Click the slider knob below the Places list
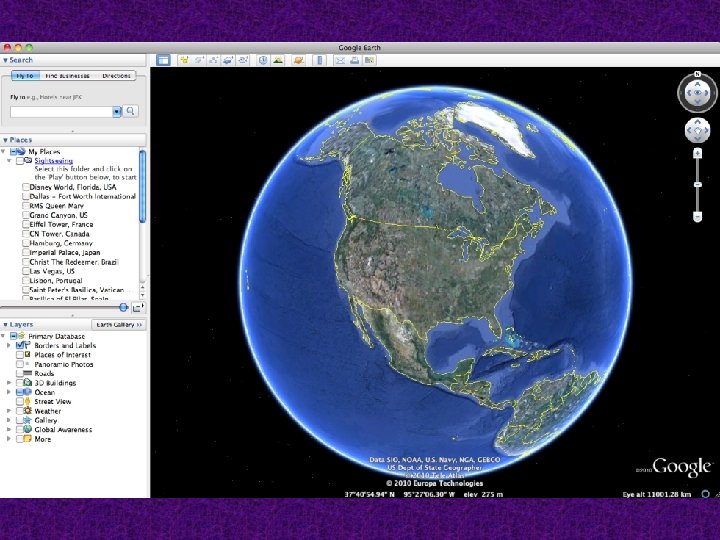720x540 pixels. click(124, 307)
